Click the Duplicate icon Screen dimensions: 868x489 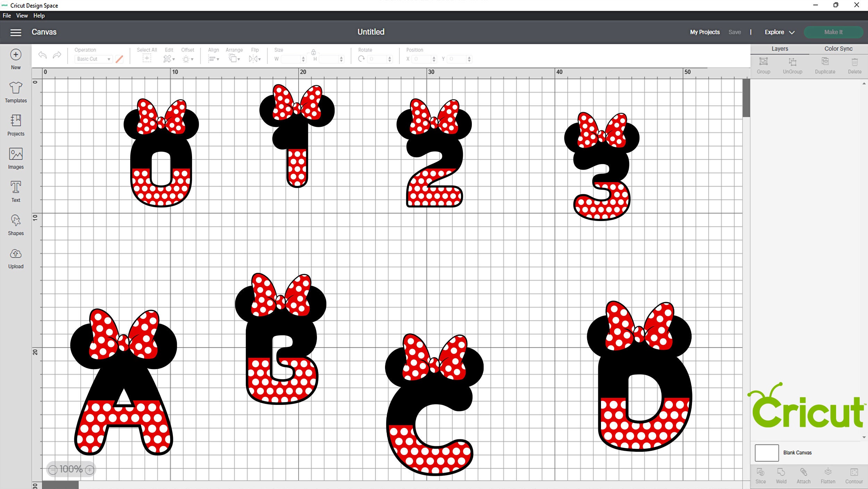click(x=825, y=62)
